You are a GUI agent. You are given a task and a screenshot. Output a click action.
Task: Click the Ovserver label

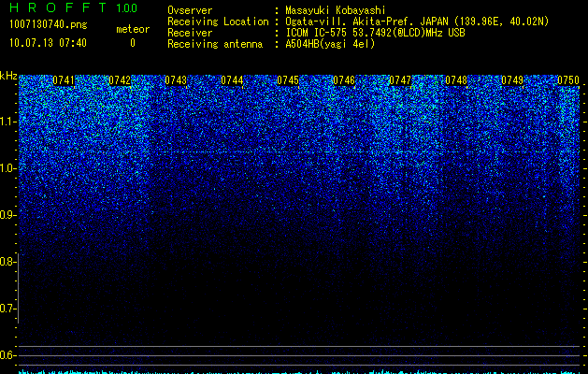(190, 10)
